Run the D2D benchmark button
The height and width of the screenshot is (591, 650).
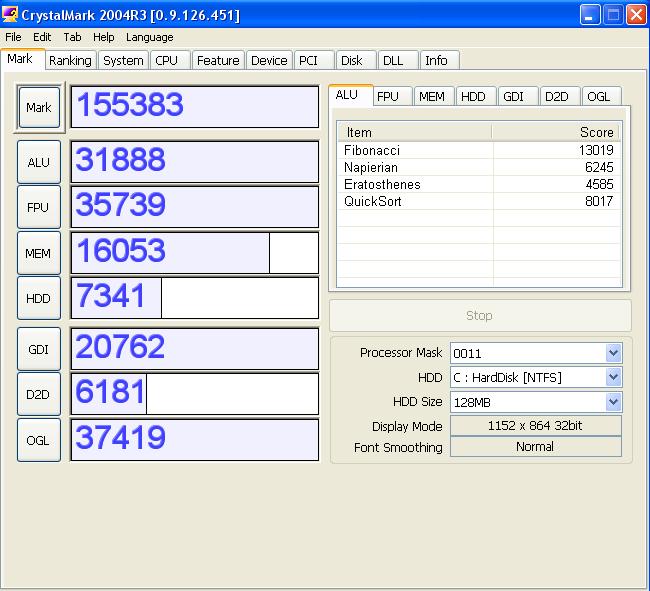[39, 394]
